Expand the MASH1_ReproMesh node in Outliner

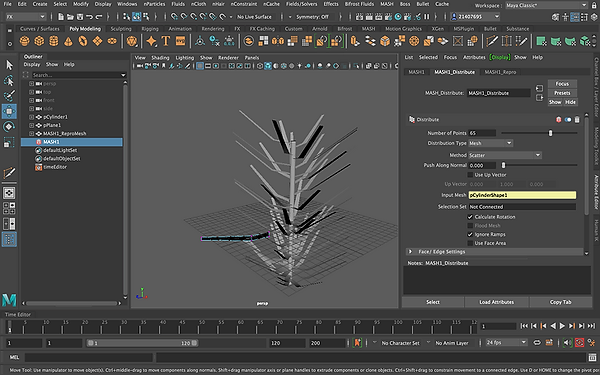pyautogui.click(x=32, y=134)
